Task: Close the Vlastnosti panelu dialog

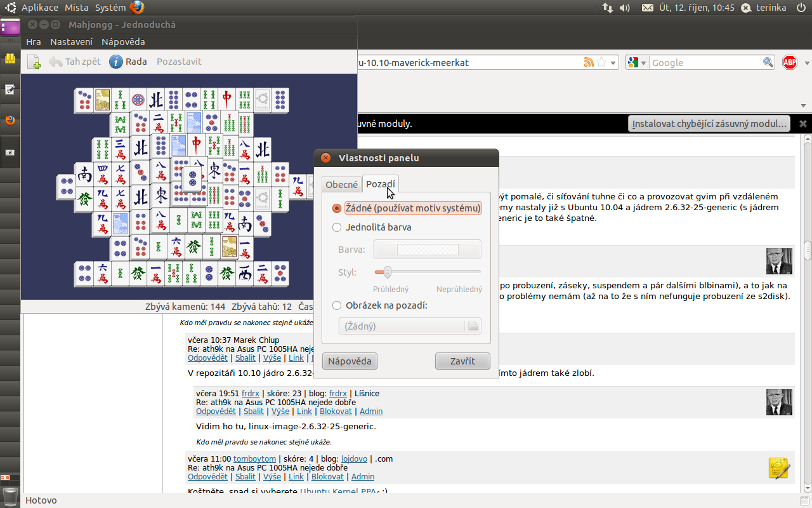Action: coord(325,157)
